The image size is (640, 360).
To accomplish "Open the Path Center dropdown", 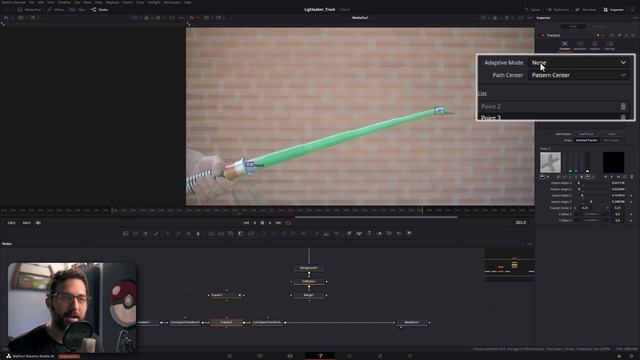I will 579,75.
